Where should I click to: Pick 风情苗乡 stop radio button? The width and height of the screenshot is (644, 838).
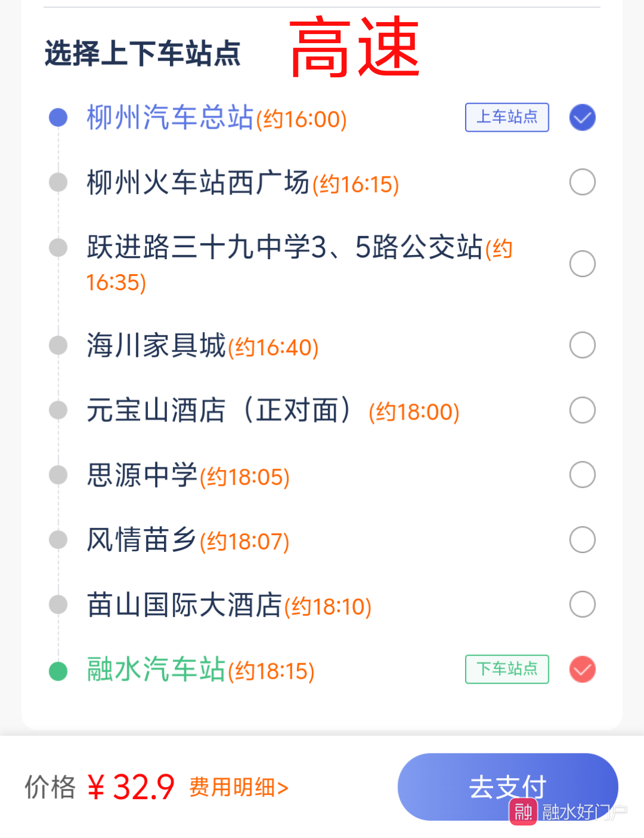[582, 539]
